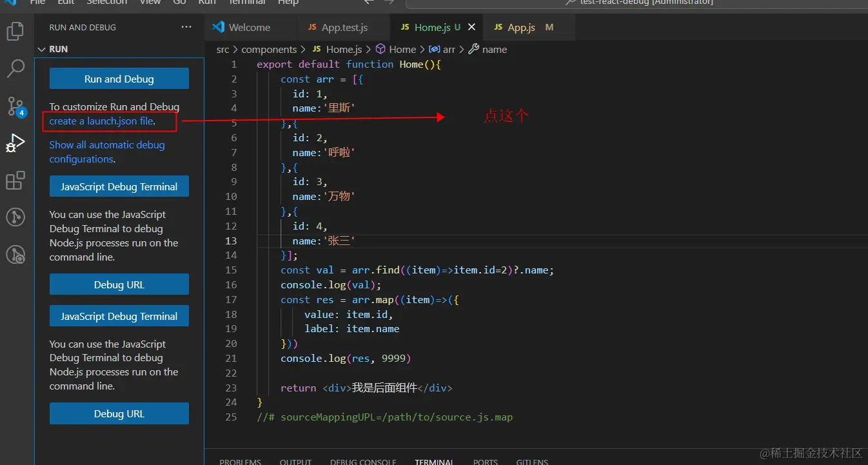This screenshot has width=868, height=465.
Task: Open the Extensions view in activity bar
Action: [x=15, y=181]
